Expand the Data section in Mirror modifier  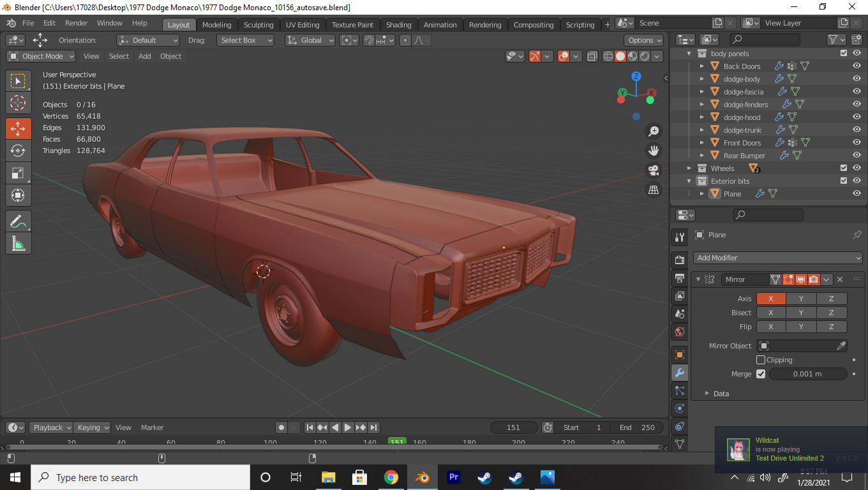pos(707,394)
